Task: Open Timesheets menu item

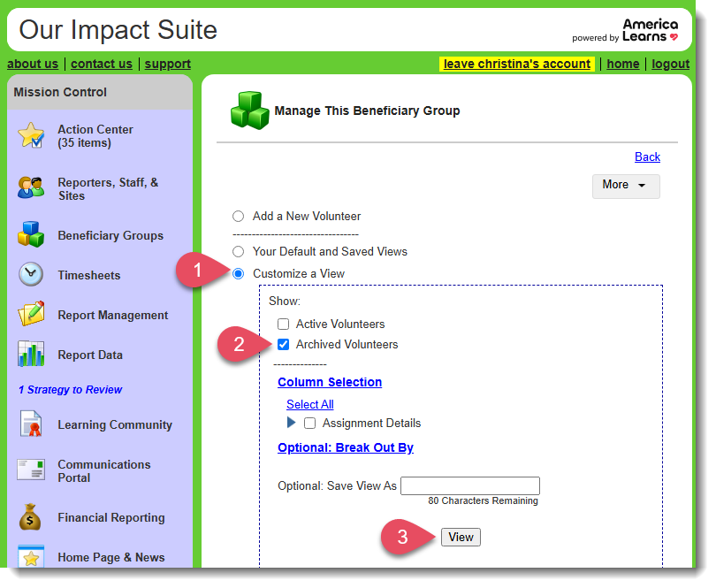Action: pyautogui.click(x=89, y=276)
